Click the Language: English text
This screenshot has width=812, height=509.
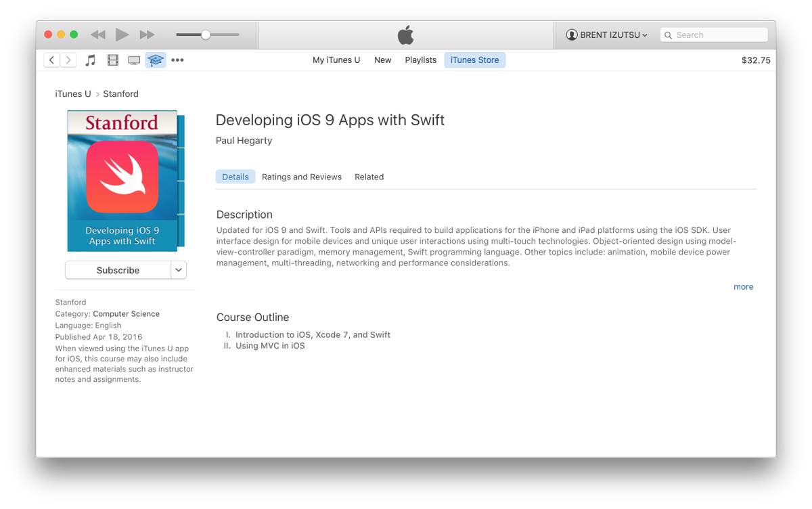pyautogui.click(x=88, y=326)
